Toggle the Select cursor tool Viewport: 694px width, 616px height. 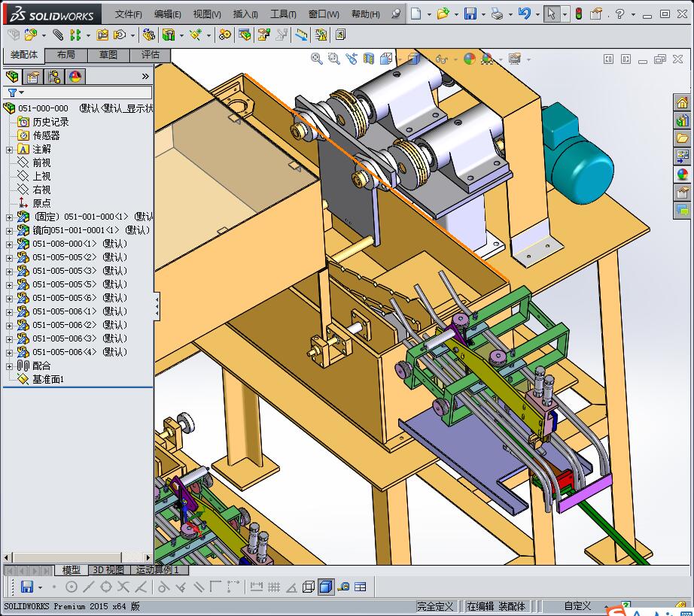pos(552,14)
